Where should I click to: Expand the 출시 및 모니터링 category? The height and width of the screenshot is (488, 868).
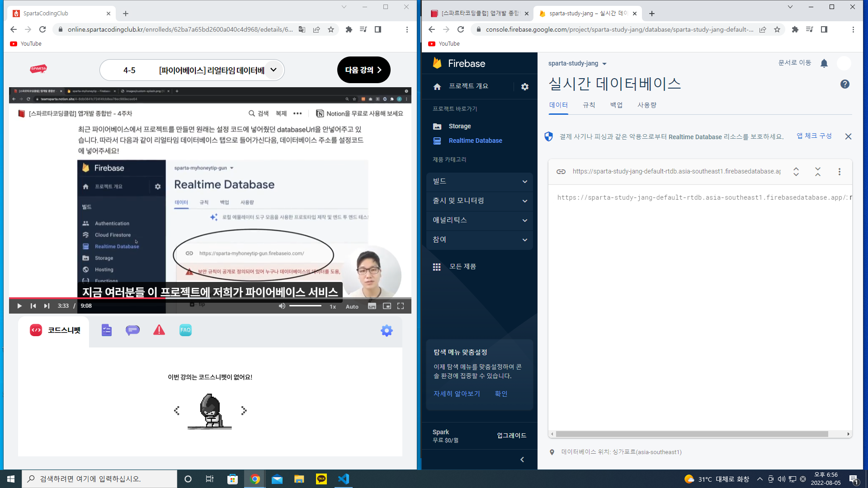coord(480,201)
